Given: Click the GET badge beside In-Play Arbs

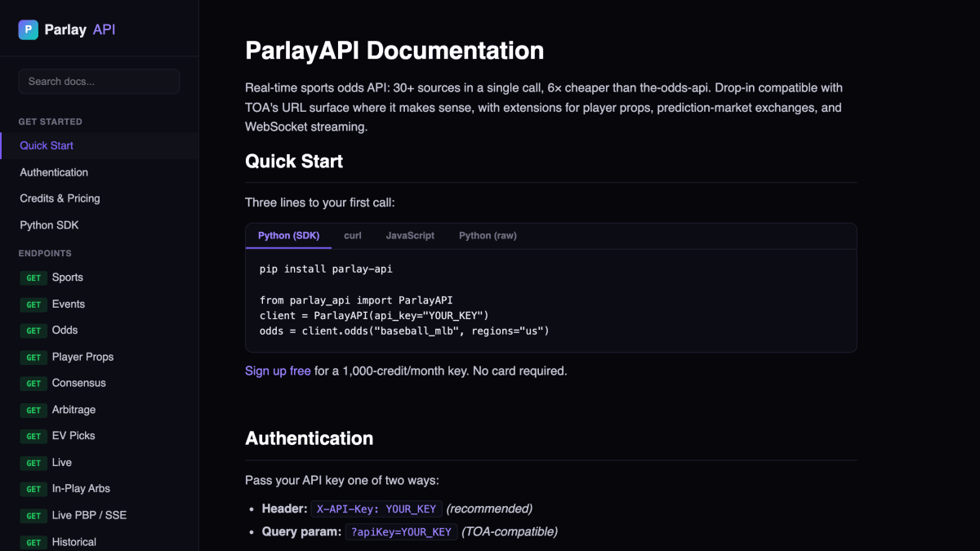Looking at the screenshot, I should 33,489.
